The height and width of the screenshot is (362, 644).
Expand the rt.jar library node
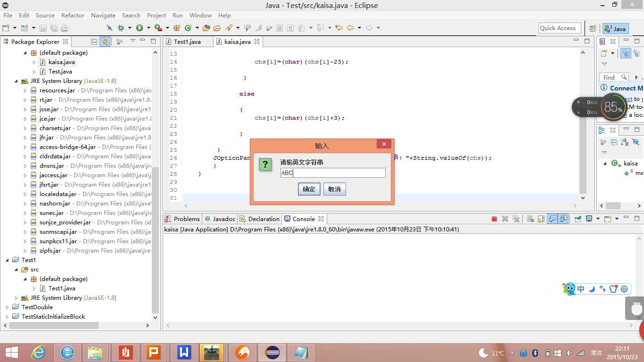click(25, 100)
